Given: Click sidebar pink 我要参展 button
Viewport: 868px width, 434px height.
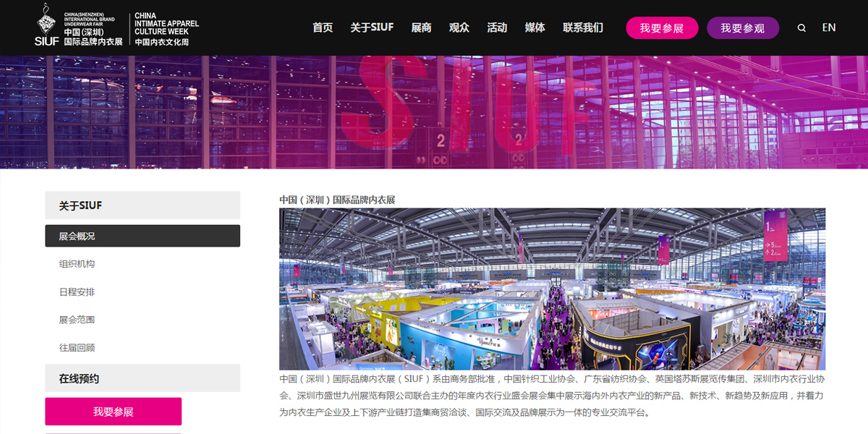Looking at the screenshot, I should [x=114, y=412].
